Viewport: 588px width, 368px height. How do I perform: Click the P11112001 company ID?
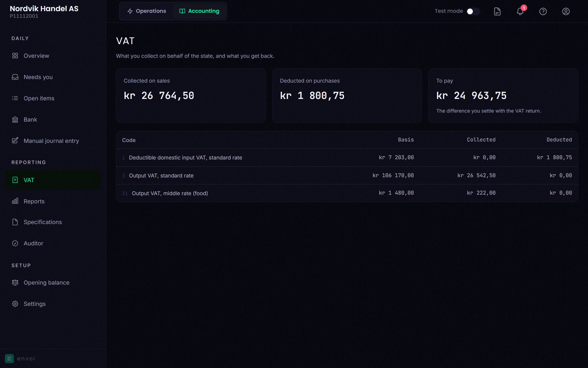pos(24,16)
